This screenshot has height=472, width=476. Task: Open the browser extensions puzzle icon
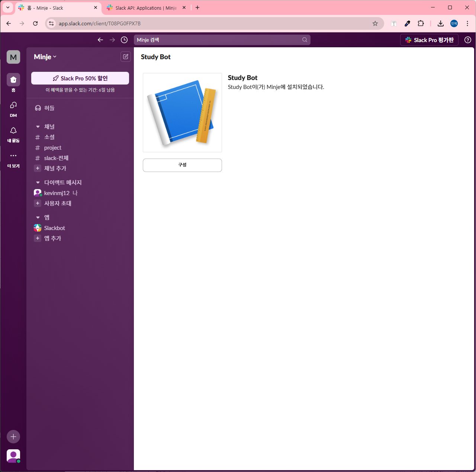pos(421,23)
